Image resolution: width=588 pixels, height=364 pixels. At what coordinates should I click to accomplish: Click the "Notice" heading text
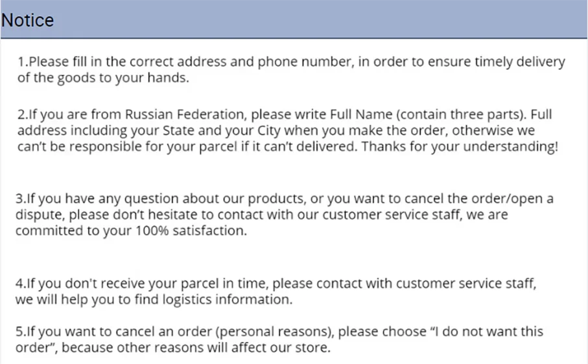point(27,20)
